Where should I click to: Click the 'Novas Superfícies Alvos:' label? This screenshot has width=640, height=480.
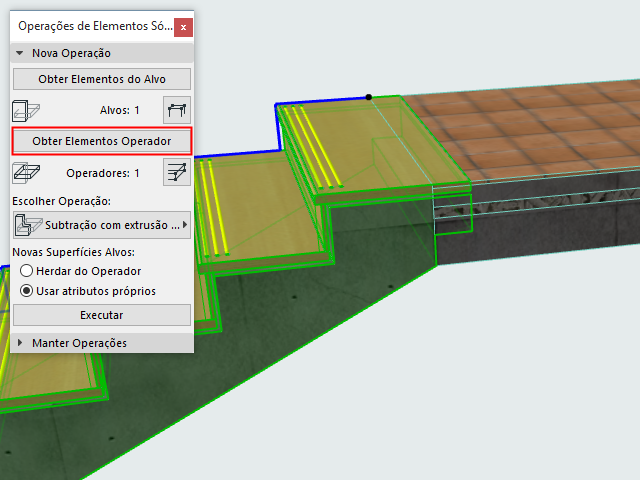[x=73, y=252]
